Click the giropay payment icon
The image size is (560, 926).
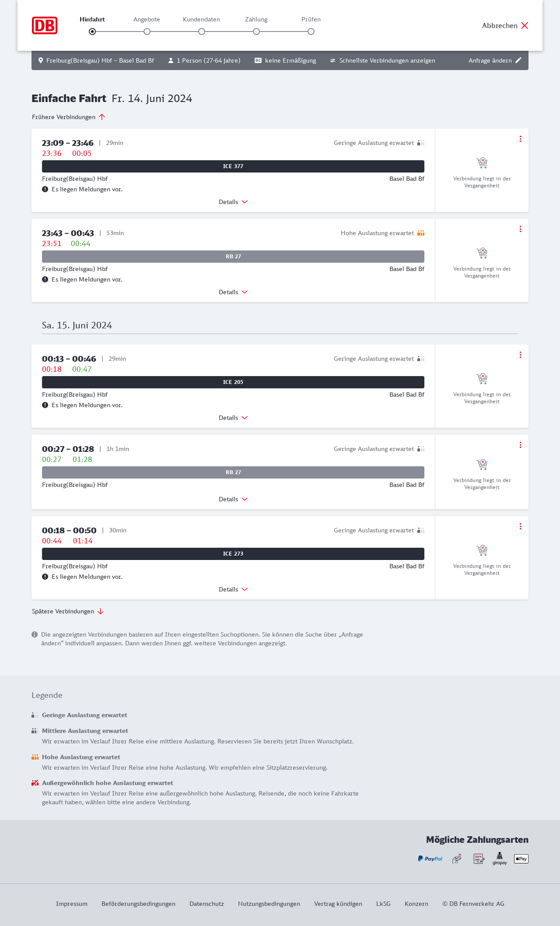(x=500, y=859)
